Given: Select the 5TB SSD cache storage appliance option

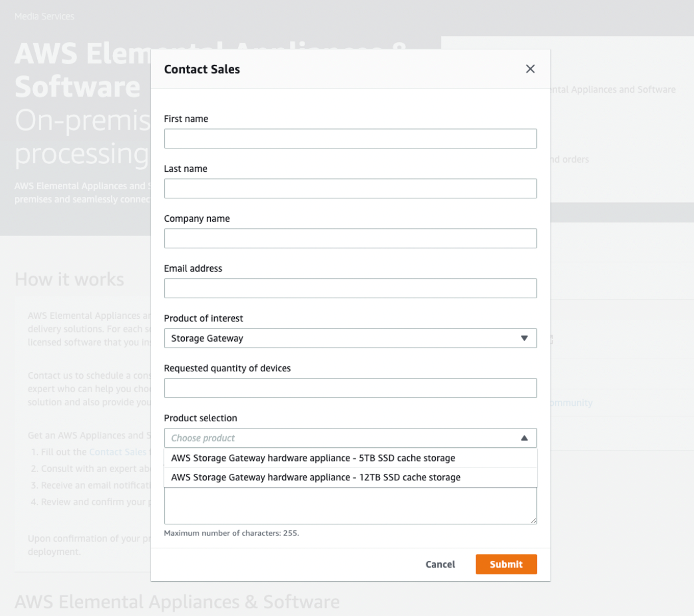Looking at the screenshot, I should (313, 458).
